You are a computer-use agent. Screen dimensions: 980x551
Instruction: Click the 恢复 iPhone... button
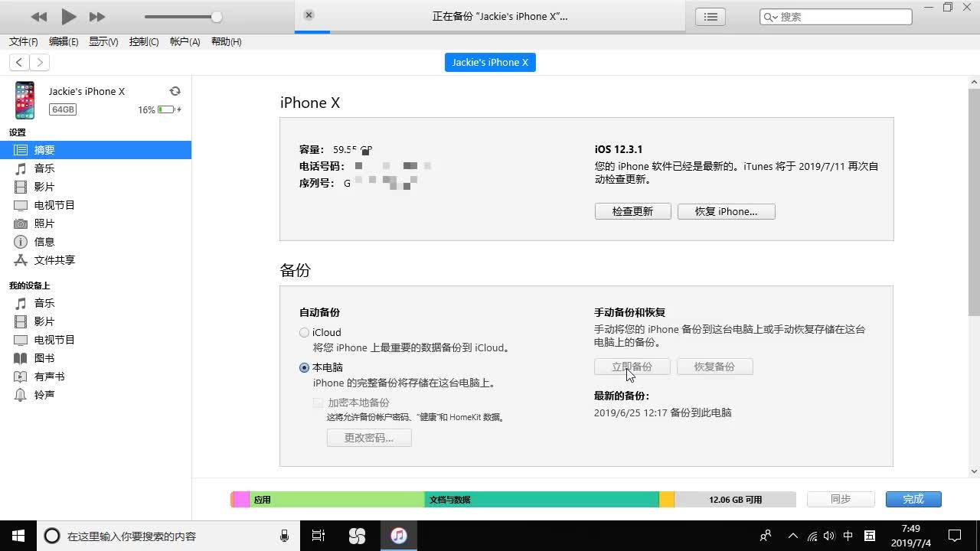click(x=726, y=211)
